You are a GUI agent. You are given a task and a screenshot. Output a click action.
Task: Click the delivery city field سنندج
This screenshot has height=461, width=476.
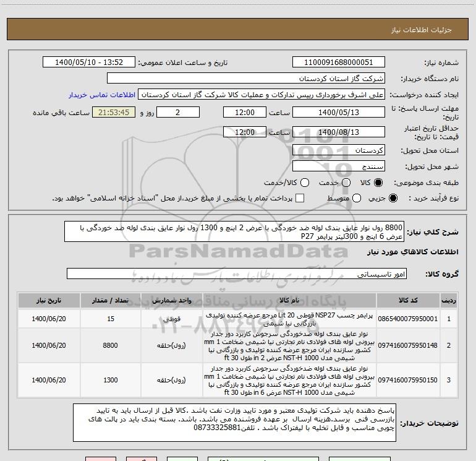pos(339,166)
